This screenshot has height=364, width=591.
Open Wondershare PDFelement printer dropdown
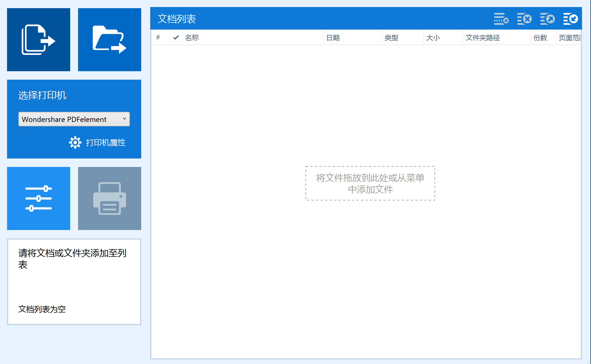[70, 119]
